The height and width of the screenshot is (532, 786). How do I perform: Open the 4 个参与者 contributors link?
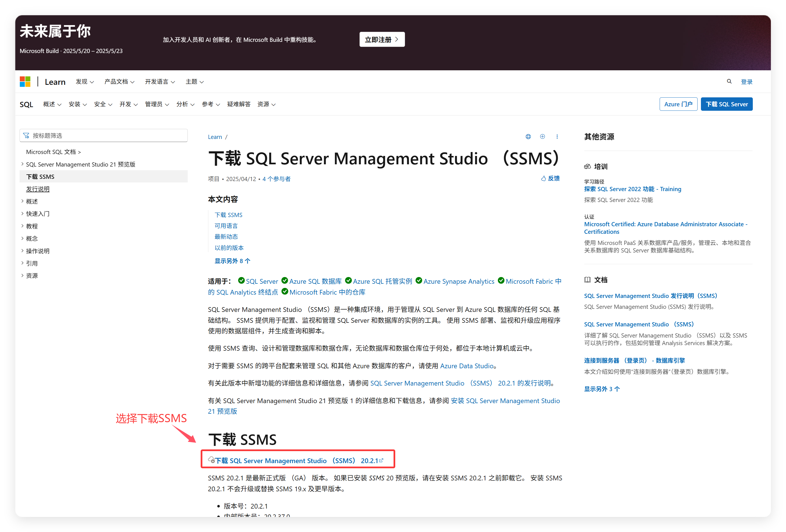coord(276,179)
